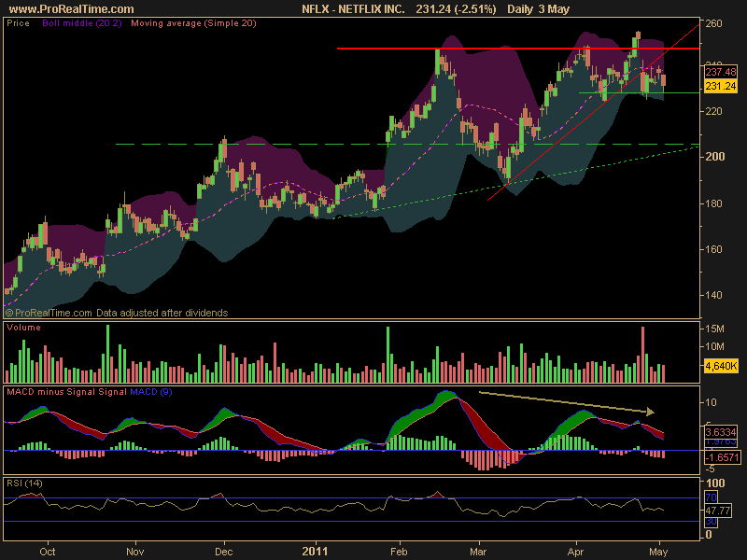Click the RSI 30 oversold level label
This screenshot has width=747, height=560.
(x=711, y=522)
